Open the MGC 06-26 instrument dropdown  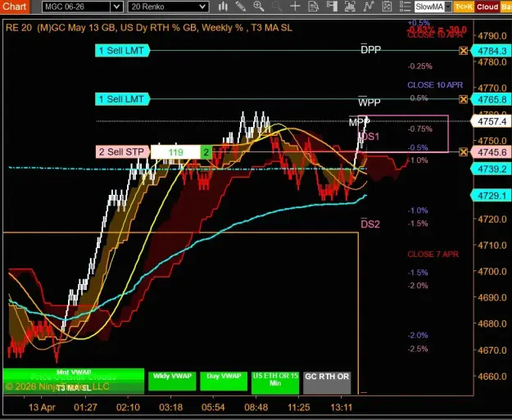tap(116, 7)
